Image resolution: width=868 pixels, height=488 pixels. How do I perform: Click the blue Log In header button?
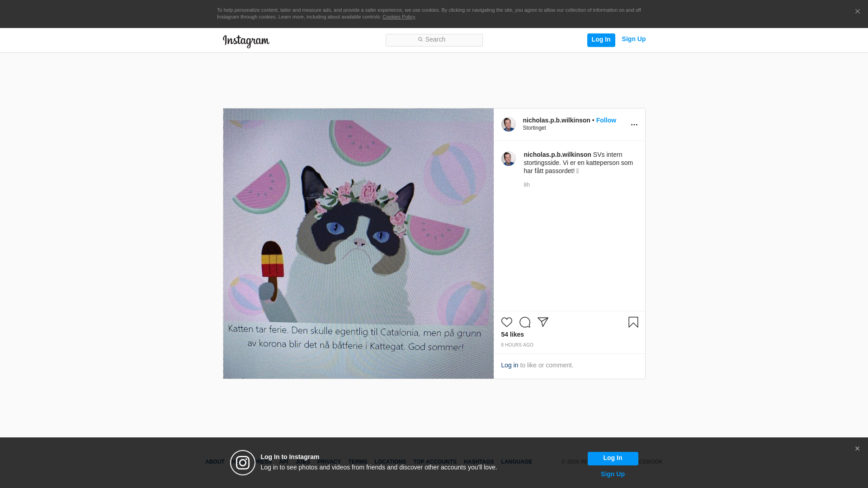click(x=601, y=40)
